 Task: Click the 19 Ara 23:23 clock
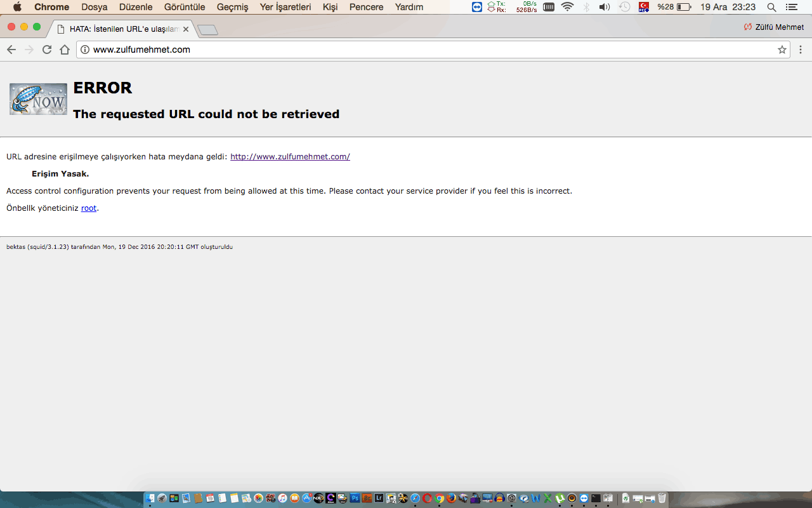point(728,7)
